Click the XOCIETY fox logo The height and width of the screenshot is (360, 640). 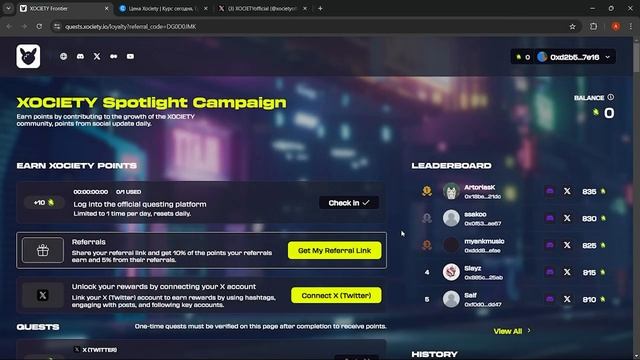coord(28,56)
